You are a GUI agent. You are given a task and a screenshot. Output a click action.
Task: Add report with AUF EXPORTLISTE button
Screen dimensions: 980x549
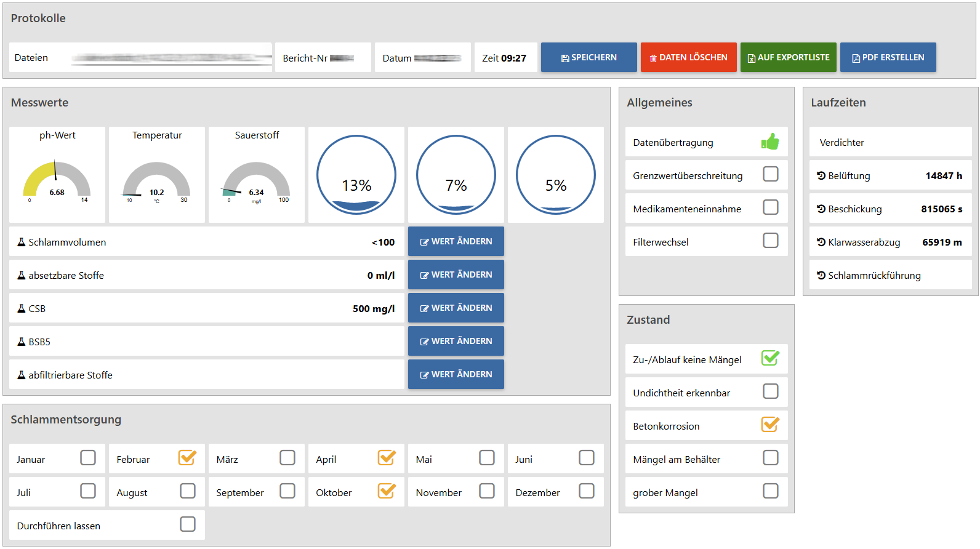[x=788, y=57]
